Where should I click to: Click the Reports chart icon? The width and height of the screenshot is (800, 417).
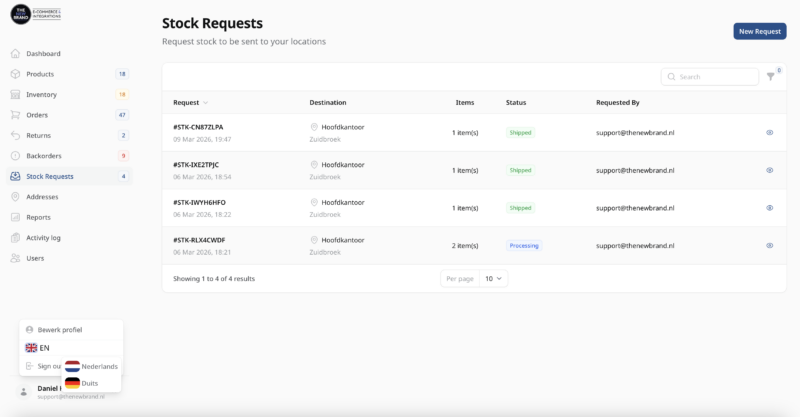click(15, 217)
